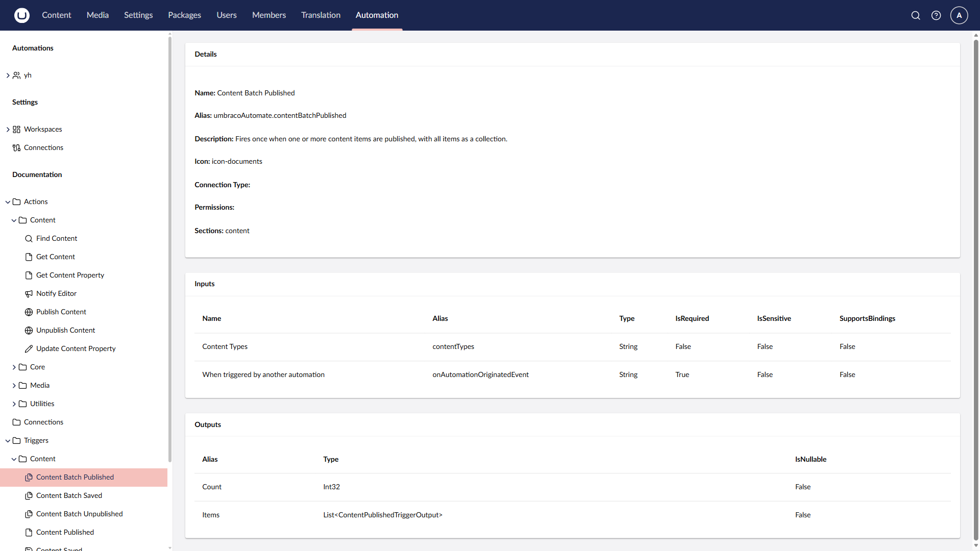Image resolution: width=980 pixels, height=551 pixels.
Task: Click the Int32 type cell
Action: [x=331, y=487]
